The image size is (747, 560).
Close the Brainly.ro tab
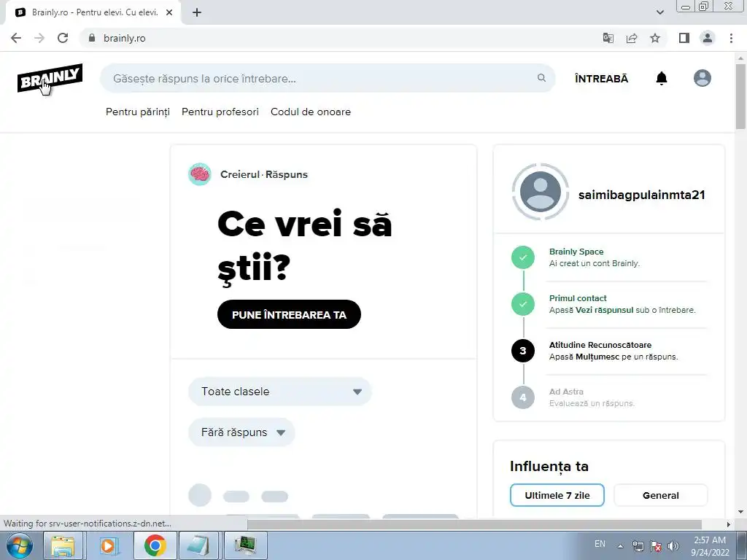pyautogui.click(x=169, y=13)
